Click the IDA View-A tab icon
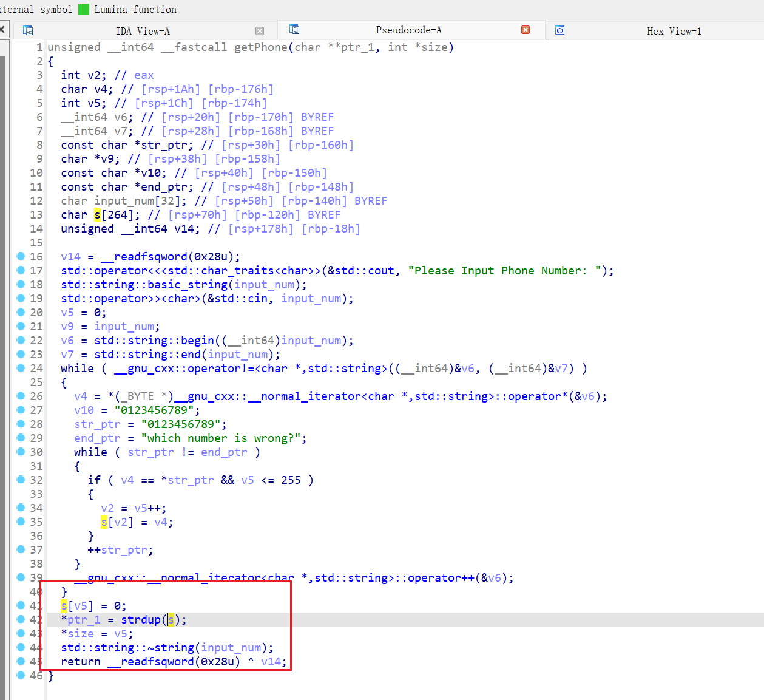764x700 pixels. 27,30
